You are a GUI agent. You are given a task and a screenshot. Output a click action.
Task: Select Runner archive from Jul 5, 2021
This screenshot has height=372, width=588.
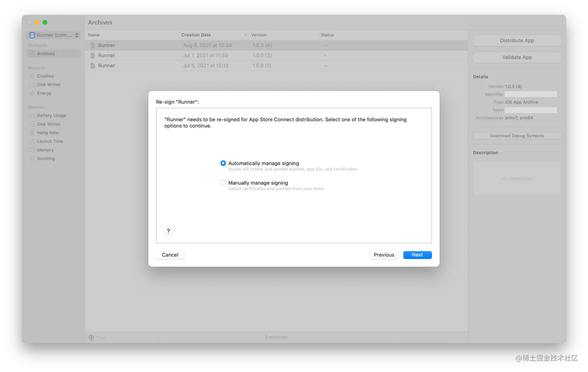[276, 66]
